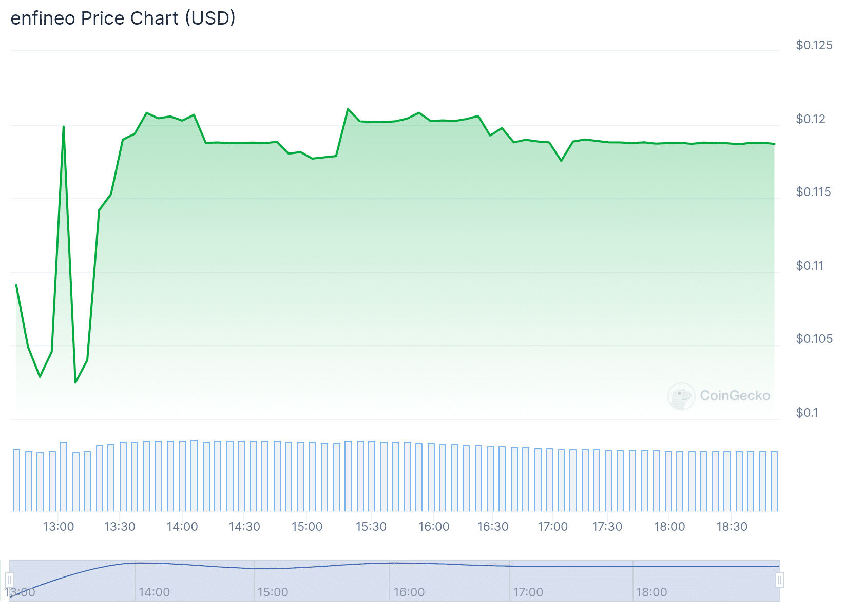Image resolution: width=844 pixels, height=616 pixels.
Task: Click the 15:30 time axis label
Action: [x=371, y=527]
